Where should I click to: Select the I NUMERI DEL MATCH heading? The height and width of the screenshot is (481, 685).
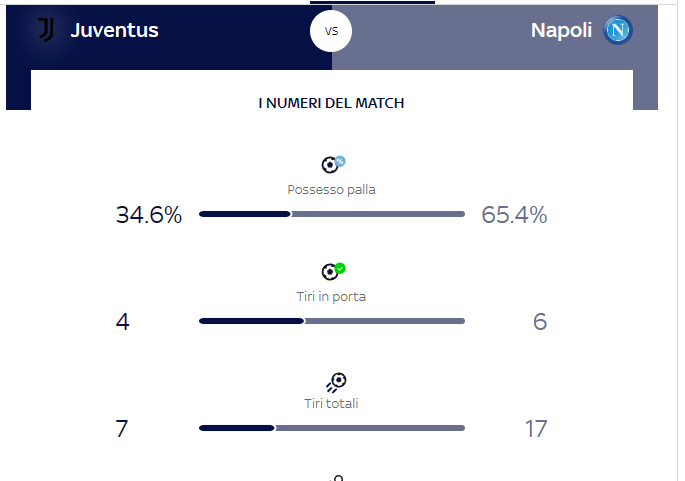[331, 103]
